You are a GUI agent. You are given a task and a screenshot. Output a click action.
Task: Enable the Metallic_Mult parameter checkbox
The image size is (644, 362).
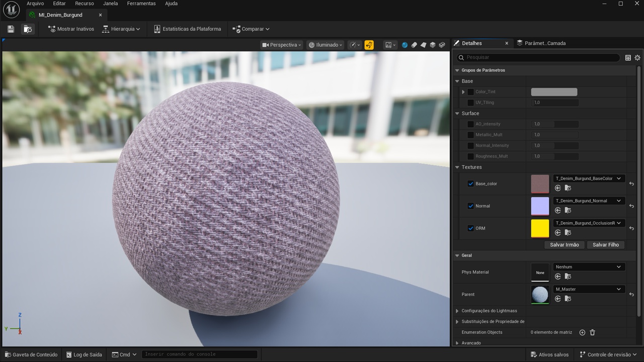[470, 135]
